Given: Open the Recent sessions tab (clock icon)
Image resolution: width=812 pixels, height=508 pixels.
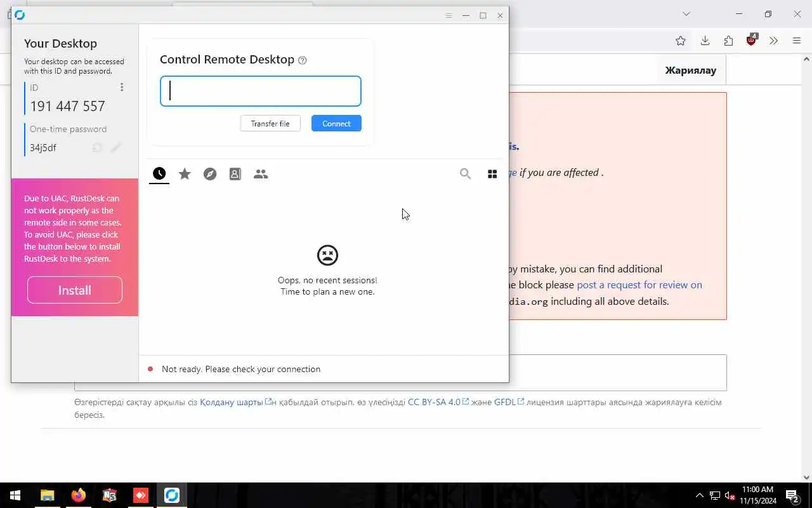Looking at the screenshot, I should [159, 173].
